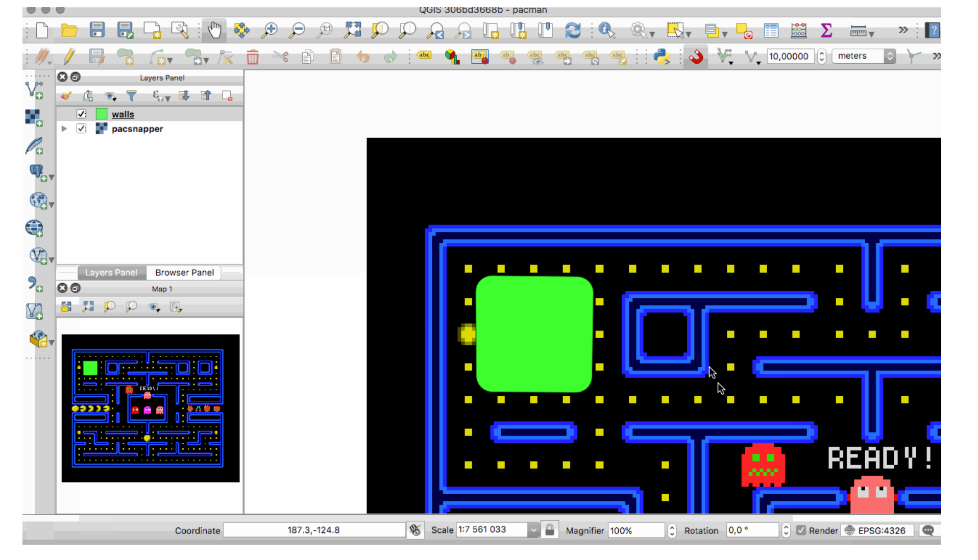Open the attribute table
Screen dimensions: 978x560
[x=771, y=31]
